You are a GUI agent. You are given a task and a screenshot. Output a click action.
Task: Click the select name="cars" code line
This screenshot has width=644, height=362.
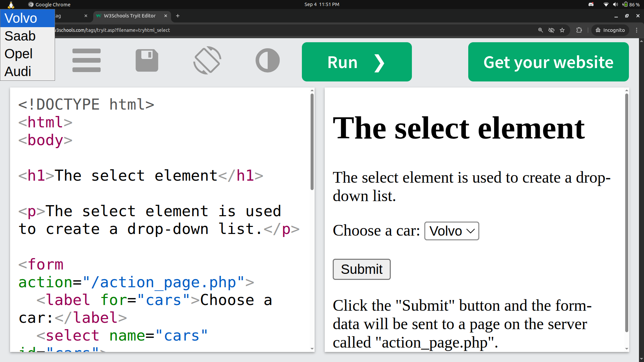pyautogui.click(x=122, y=336)
